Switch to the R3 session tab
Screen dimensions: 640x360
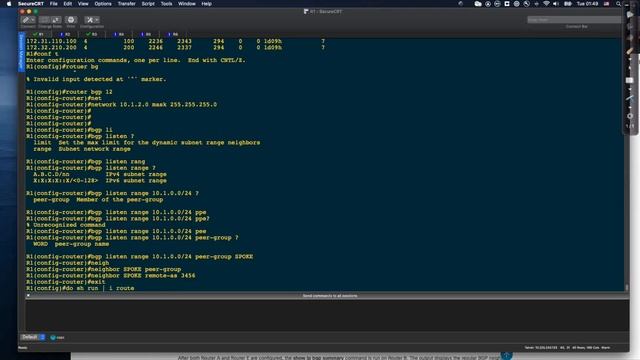(x=92, y=34)
